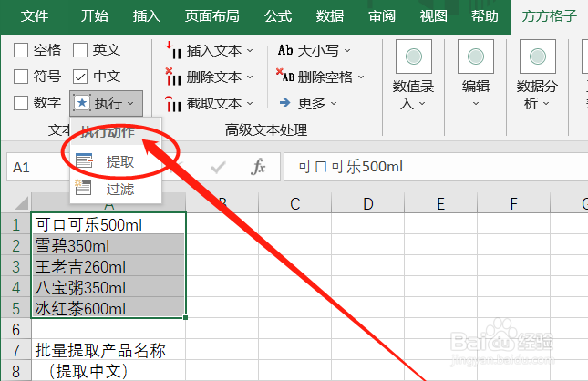
Task: Select column E header
Action: (440, 203)
